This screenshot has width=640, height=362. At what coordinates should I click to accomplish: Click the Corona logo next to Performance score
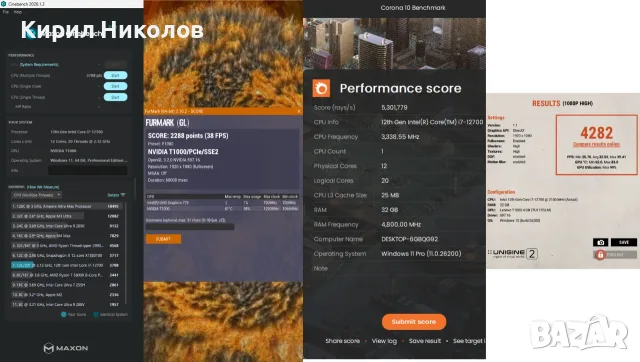click(x=321, y=88)
